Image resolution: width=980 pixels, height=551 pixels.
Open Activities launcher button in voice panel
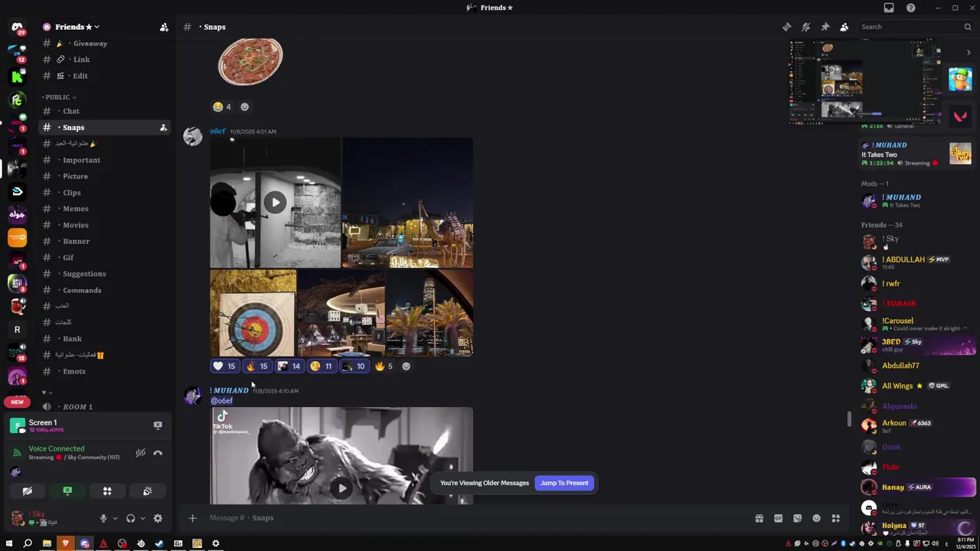(107, 491)
